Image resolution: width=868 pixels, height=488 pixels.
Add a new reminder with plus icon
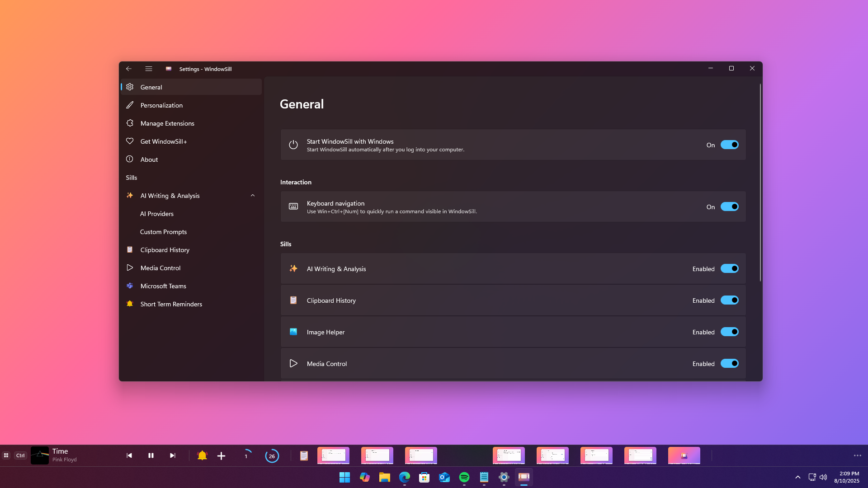coord(221,456)
